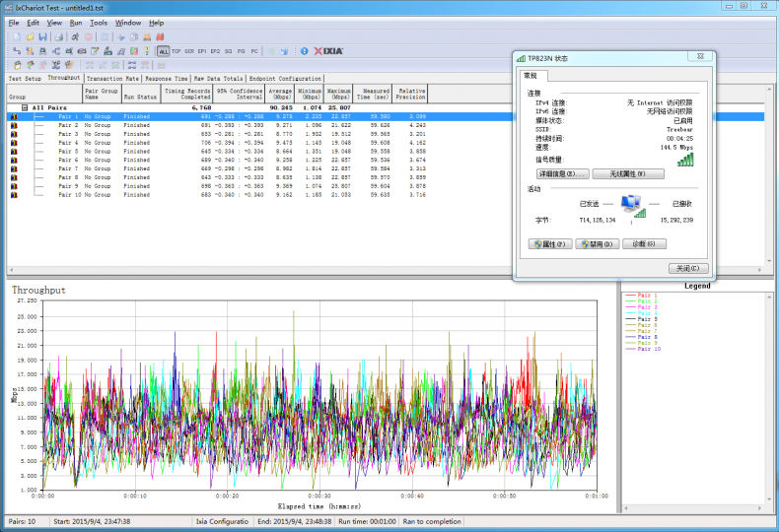
Task: Click the Copy icon in the toolbar
Action: [134, 36]
